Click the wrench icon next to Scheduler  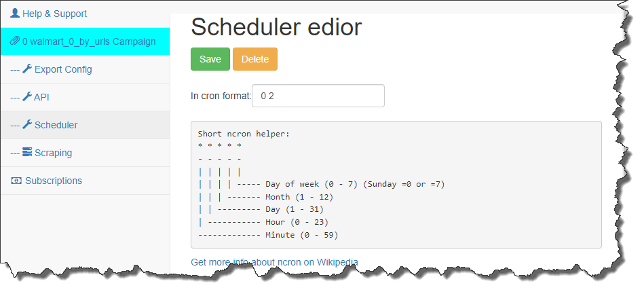[x=27, y=124]
